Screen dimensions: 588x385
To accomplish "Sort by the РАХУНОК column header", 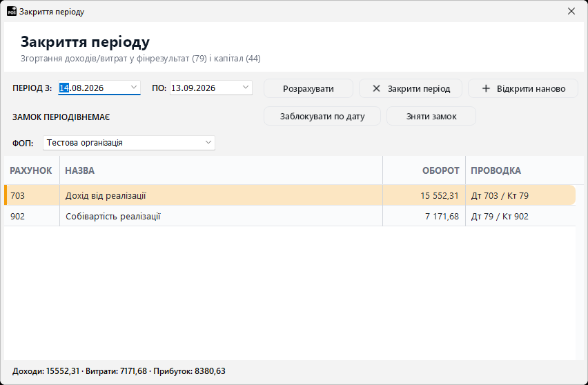I will 32,170.
